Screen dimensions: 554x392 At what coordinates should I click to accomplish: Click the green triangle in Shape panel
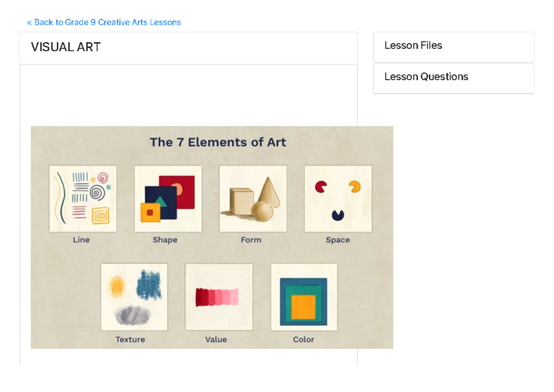(x=163, y=202)
